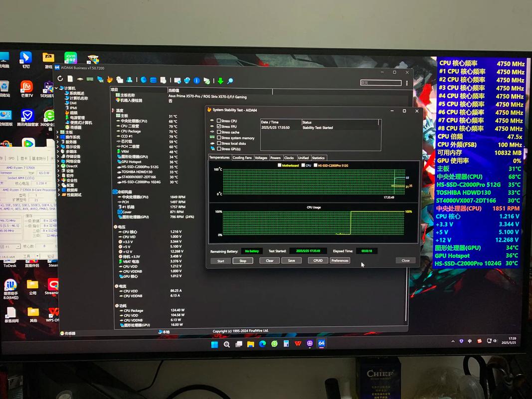
Task: Expand the 操作系统 tree node
Action: [x=57, y=137]
